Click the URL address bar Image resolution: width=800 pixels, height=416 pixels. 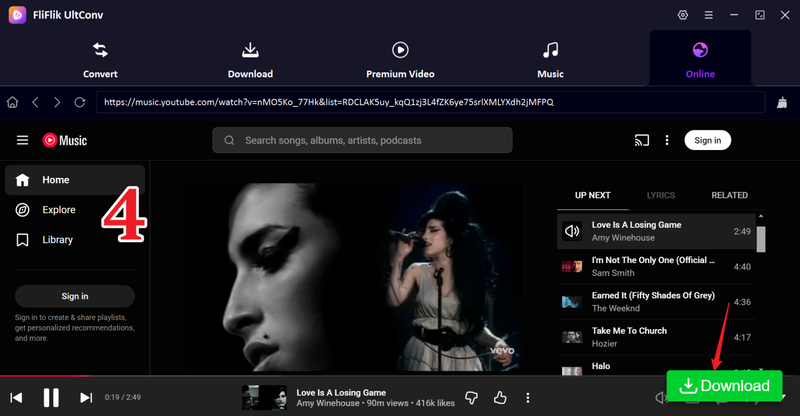tap(431, 102)
